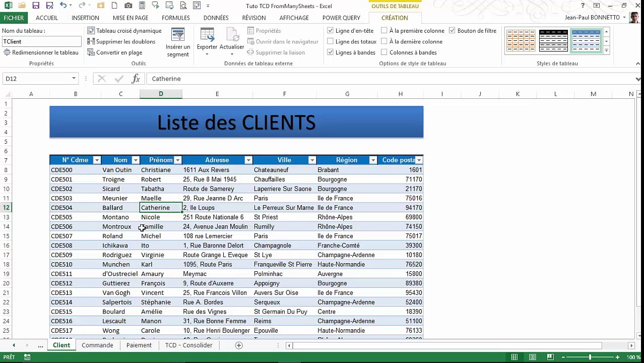
Task: Open the Ville column filter dropdown
Action: (312, 160)
